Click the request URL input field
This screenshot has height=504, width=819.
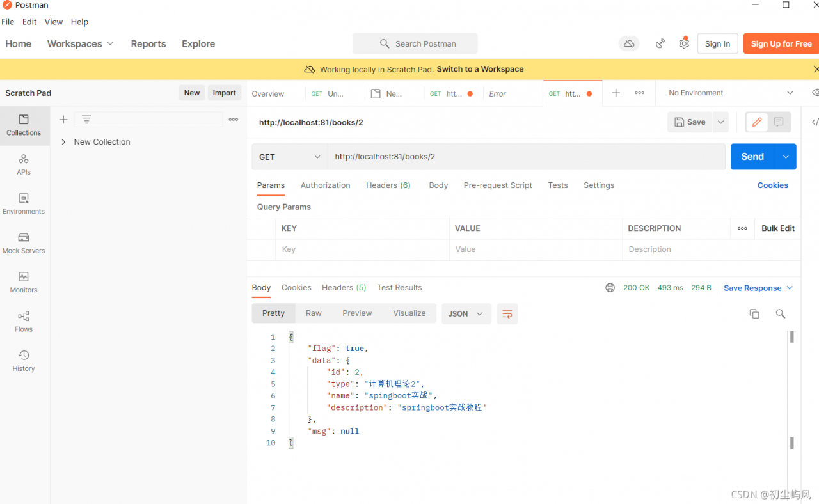point(527,157)
